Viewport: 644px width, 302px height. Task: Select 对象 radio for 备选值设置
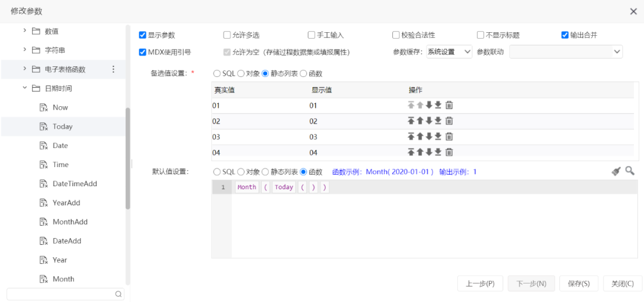pos(241,73)
